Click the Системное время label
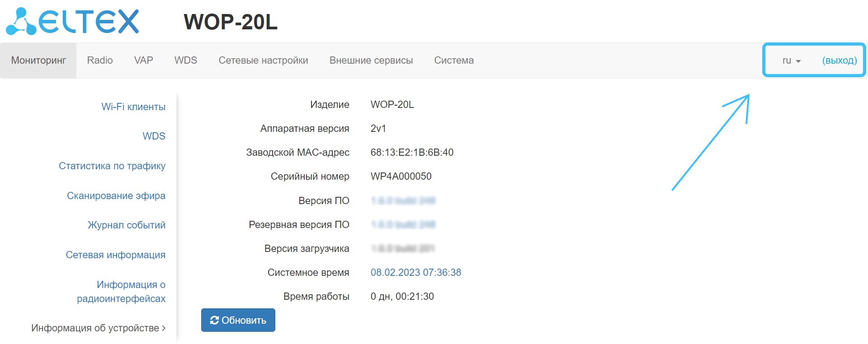 [308, 273]
